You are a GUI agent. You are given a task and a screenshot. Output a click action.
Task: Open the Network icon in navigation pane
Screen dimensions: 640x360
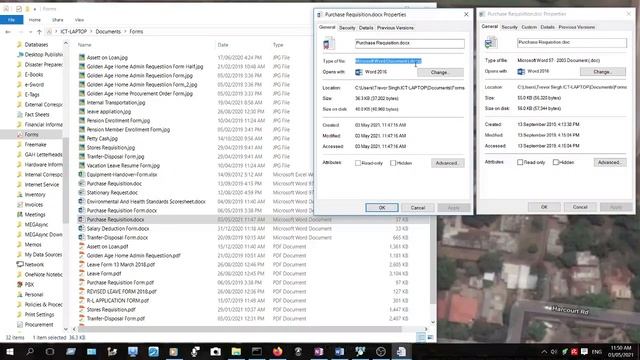19,264
